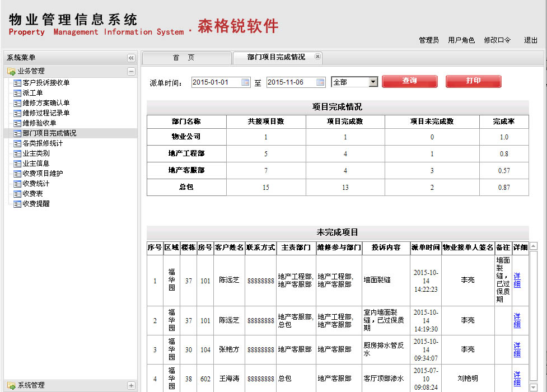Viewport: 547px width, 392px height.
Task: Collapse the 业务管理 section
Action: click(x=131, y=71)
